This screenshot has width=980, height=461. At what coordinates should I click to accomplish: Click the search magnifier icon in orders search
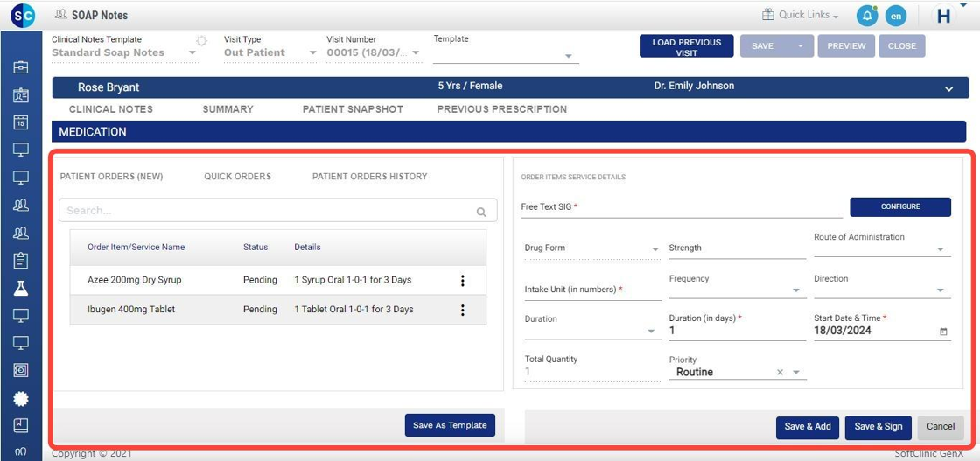tap(481, 212)
